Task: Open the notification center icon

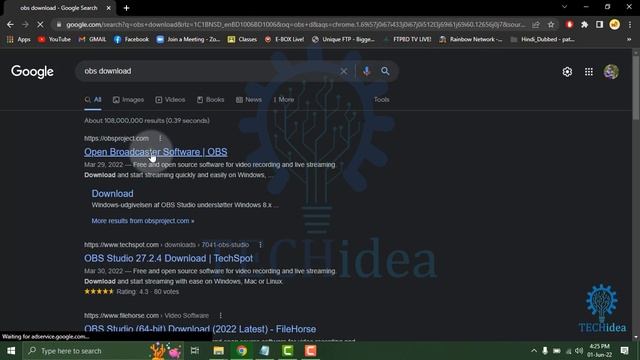Action: click(624, 351)
